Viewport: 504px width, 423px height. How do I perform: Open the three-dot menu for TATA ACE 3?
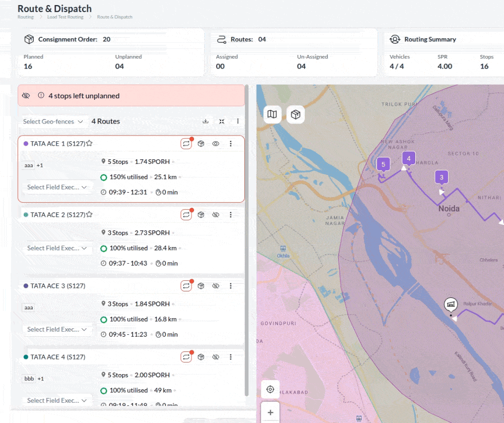click(x=230, y=286)
